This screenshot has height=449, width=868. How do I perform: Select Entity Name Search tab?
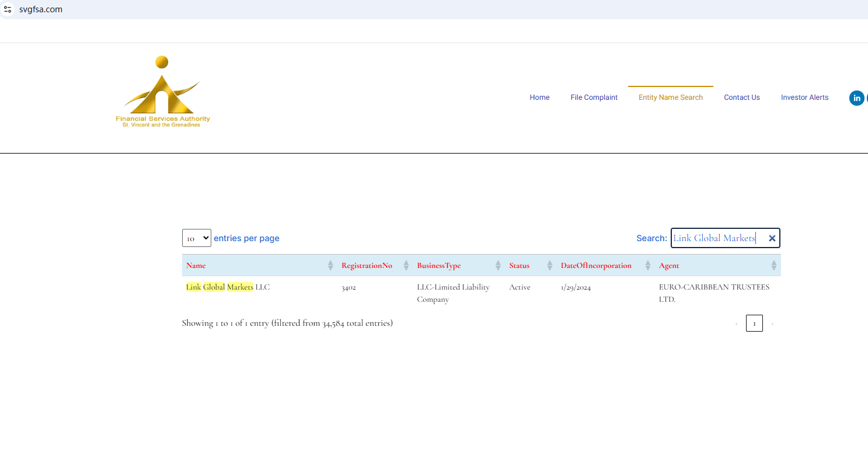pos(670,98)
